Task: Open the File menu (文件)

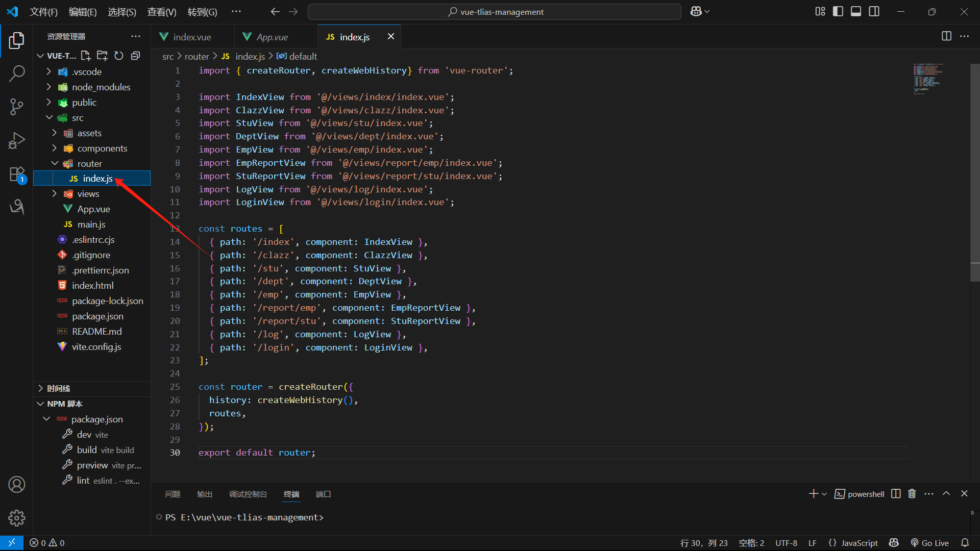Action: [43, 12]
